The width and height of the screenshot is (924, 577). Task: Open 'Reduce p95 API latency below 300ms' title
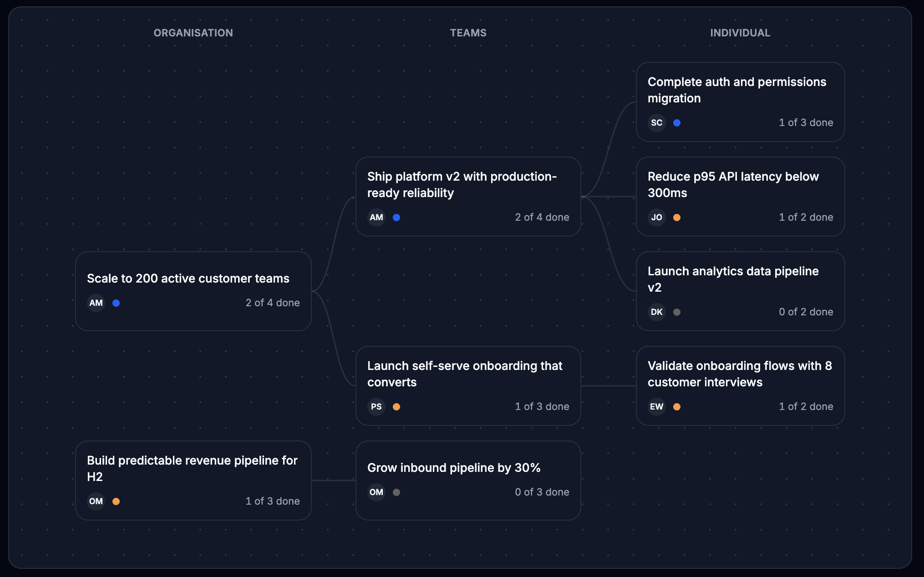click(x=733, y=185)
